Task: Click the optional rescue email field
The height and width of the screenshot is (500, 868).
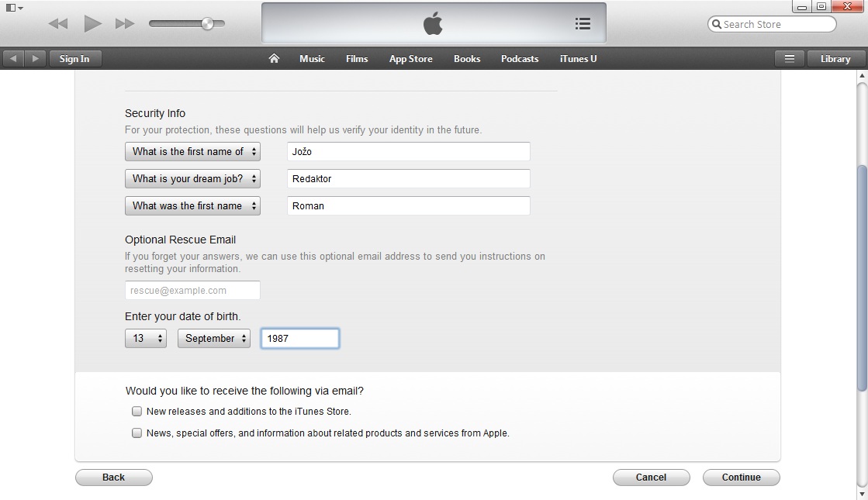Action: pyautogui.click(x=192, y=289)
